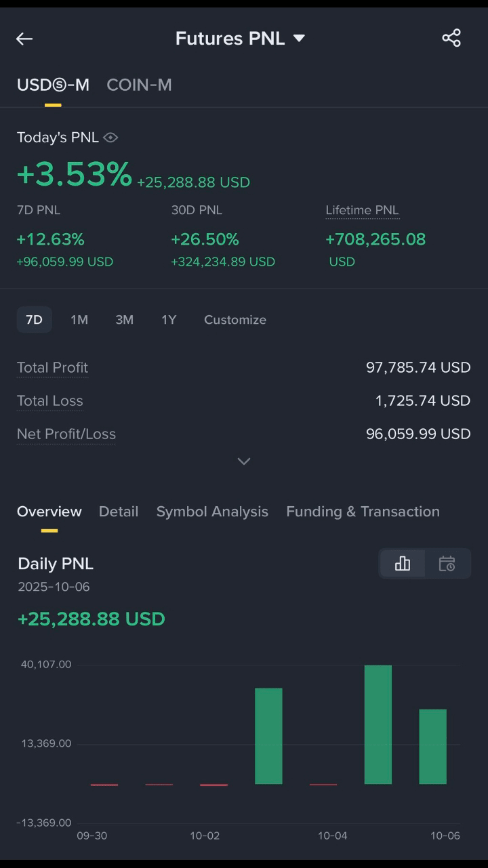488x868 pixels.
Task: Toggle Today's PNL visibility eye icon
Action: [110, 138]
